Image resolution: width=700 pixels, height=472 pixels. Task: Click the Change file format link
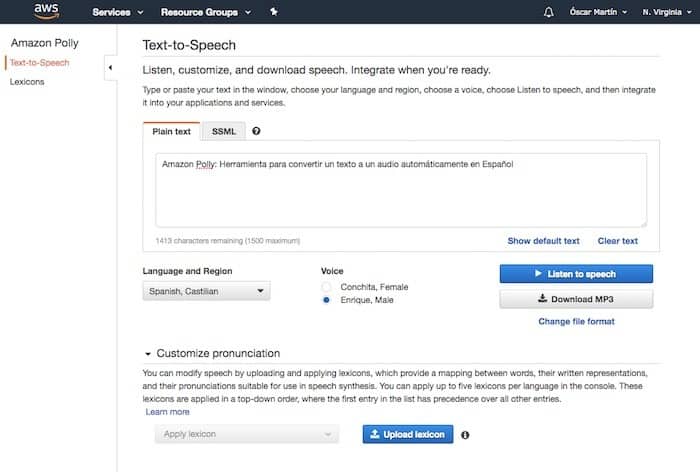(x=576, y=322)
